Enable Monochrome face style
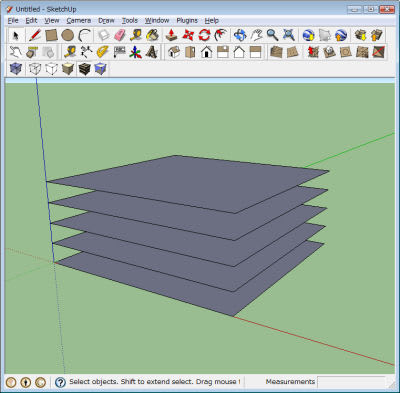Screen dimensions: 400x393 (x=100, y=69)
